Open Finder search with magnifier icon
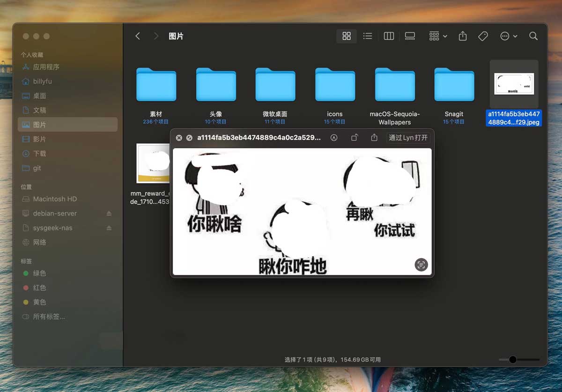Screen dimensions: 562x392 (533, 36)
